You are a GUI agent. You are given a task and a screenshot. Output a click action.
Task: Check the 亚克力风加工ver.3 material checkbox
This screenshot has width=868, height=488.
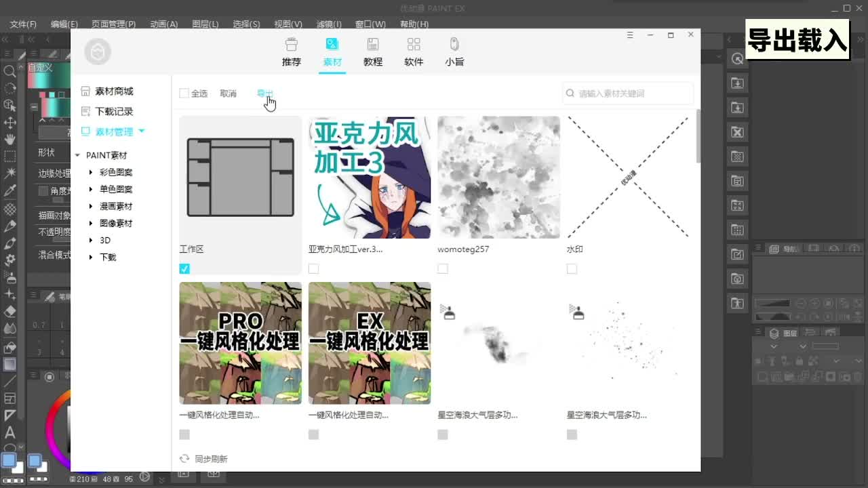(x=313, y=269)
